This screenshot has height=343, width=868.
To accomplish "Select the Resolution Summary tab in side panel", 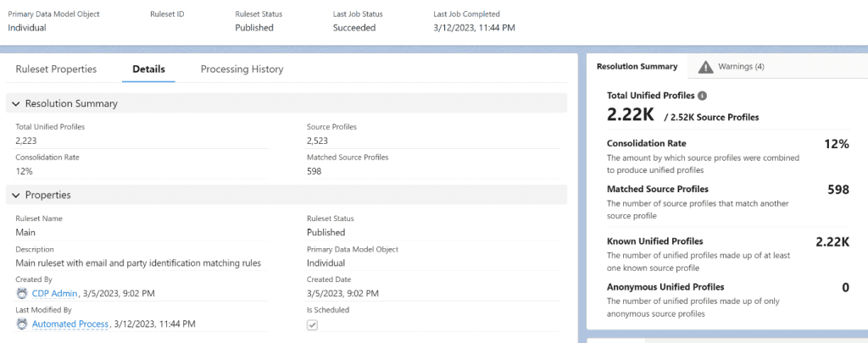I will click(637, 66).
